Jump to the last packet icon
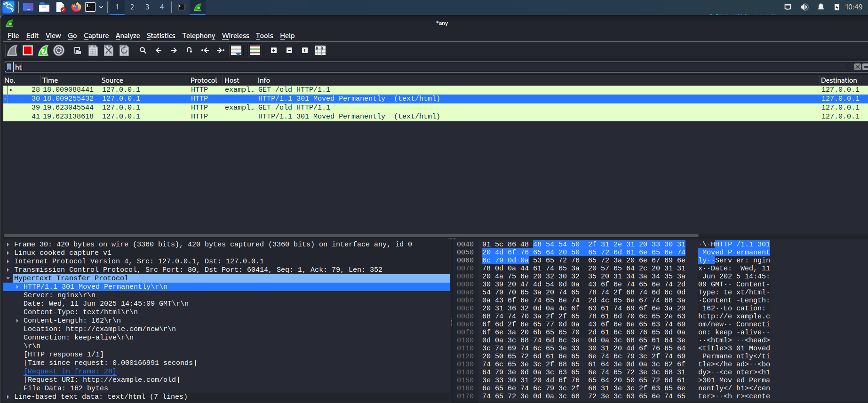 tap(221, 50)
